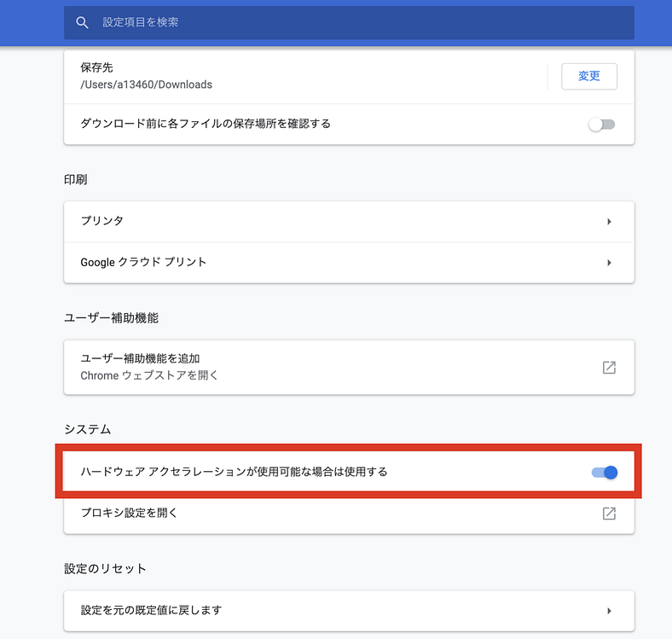The height and width of the screenshot is (639, 672).
Task: Click the Chrome ウェブストアを開く subtitle
Action: click(149, 375)
